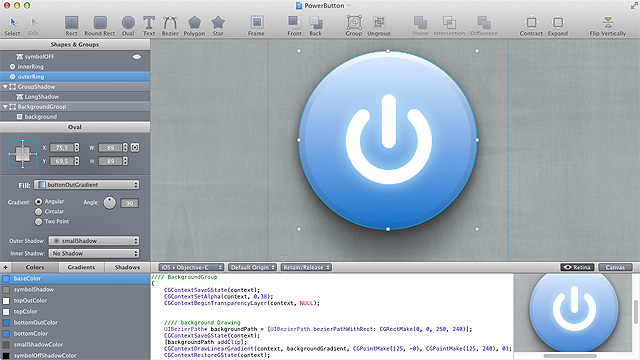Open the Inner Shadow dropdown

pos(94,253)
